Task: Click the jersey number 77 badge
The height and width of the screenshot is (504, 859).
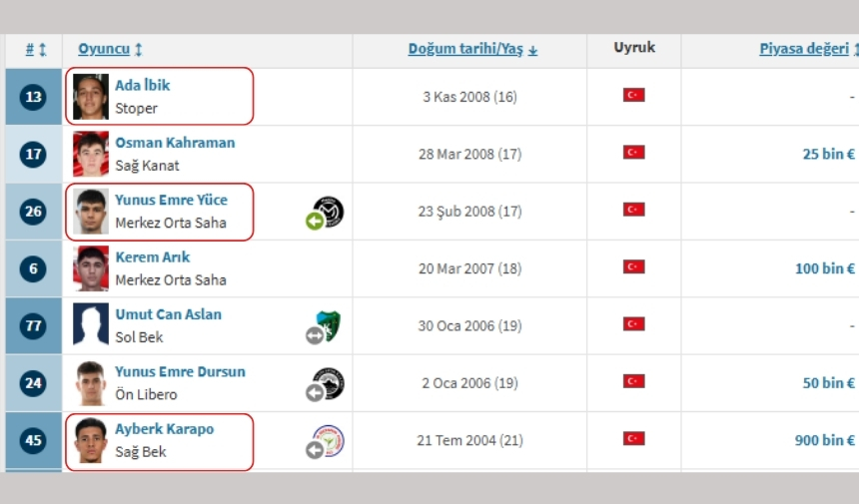Action: [33, 325]
